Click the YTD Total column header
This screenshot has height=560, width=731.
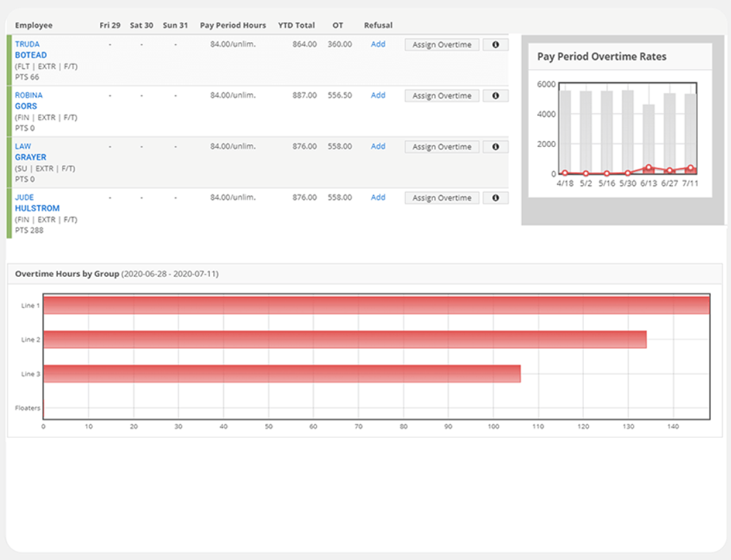(296, 25)
